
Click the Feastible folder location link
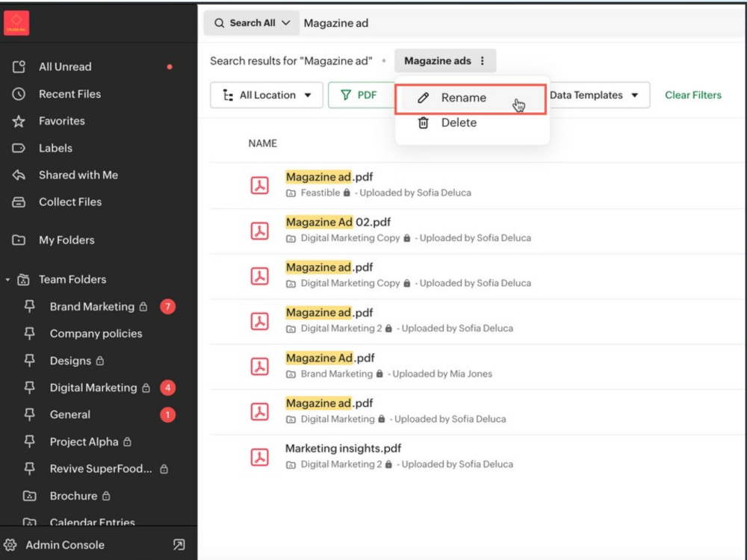(x=320, y=193)
